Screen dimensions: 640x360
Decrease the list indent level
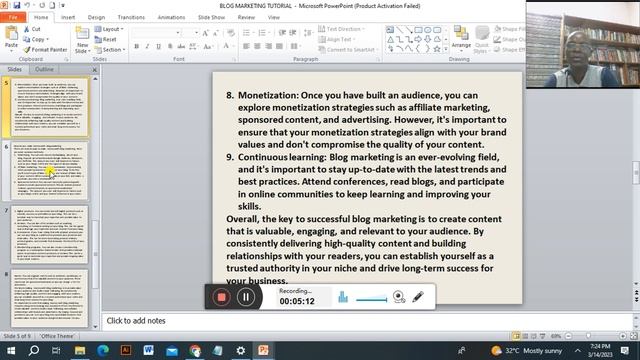tap(282, 33)
